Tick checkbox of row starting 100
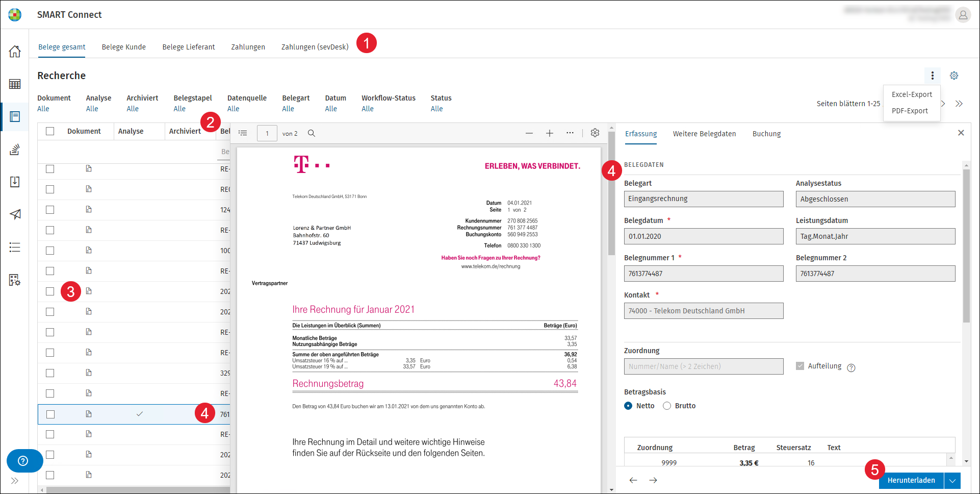 point(50,251)
